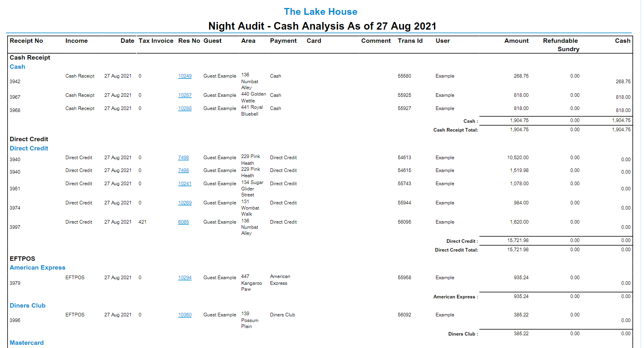Open reservation link 10360
644x348 pixels.
tap(185, 315)
